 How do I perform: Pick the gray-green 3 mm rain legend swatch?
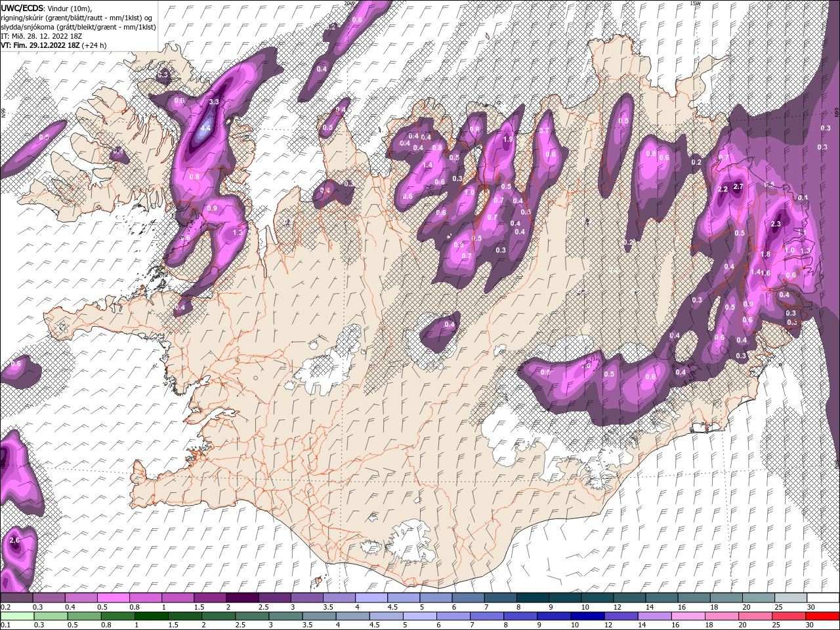coord(285,616)
